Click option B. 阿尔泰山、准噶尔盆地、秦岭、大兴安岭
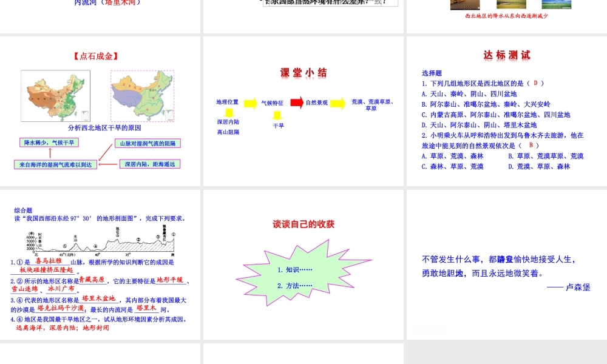This screenshot has height=364, width=607. (x=486, y=104)
